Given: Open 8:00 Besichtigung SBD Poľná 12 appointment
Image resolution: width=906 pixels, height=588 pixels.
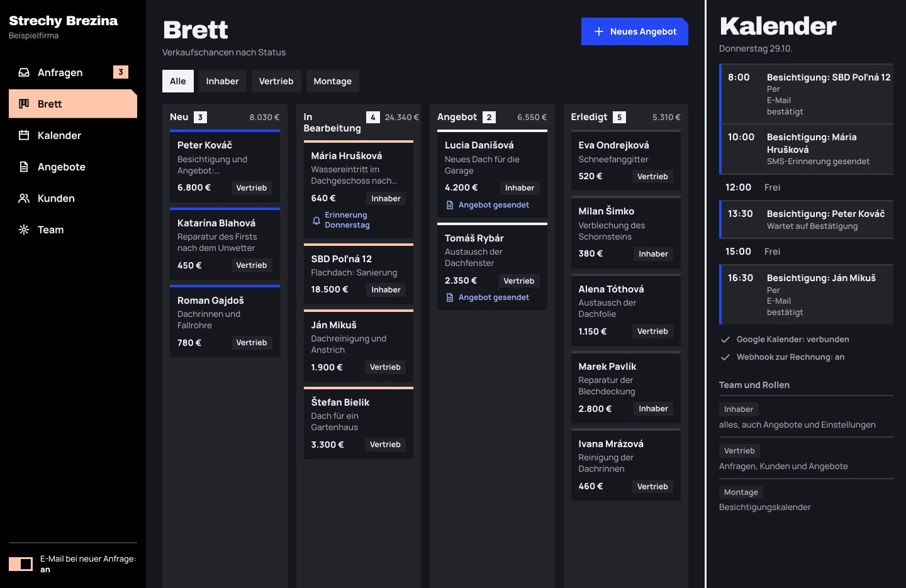Looking at the screenshot, I should [x=807, y=94].
